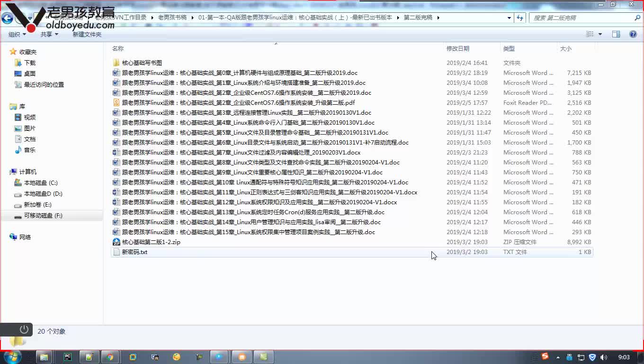
Task: Launch Chrome from the taskbar
Action: point(110,357)
